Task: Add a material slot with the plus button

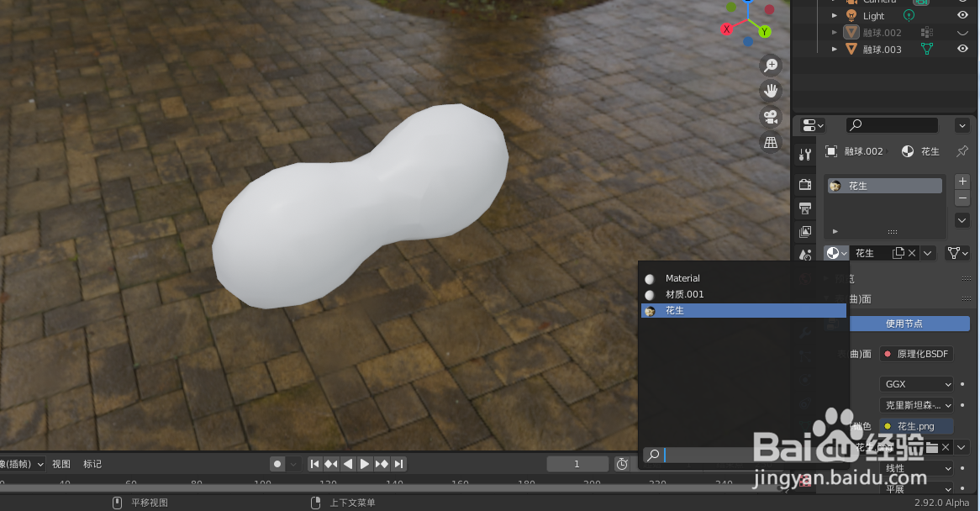Action: [962, 181]
